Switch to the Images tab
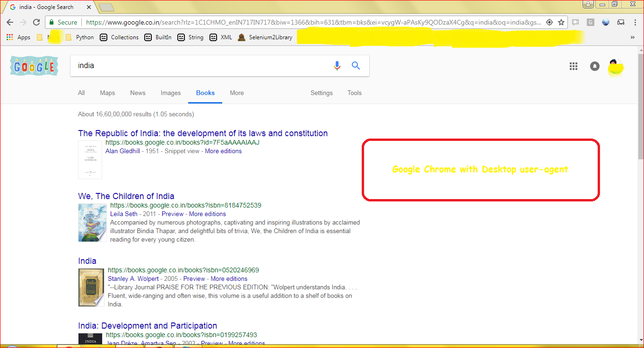The height and width of the screenshot is (348, 644). [171, 93]
